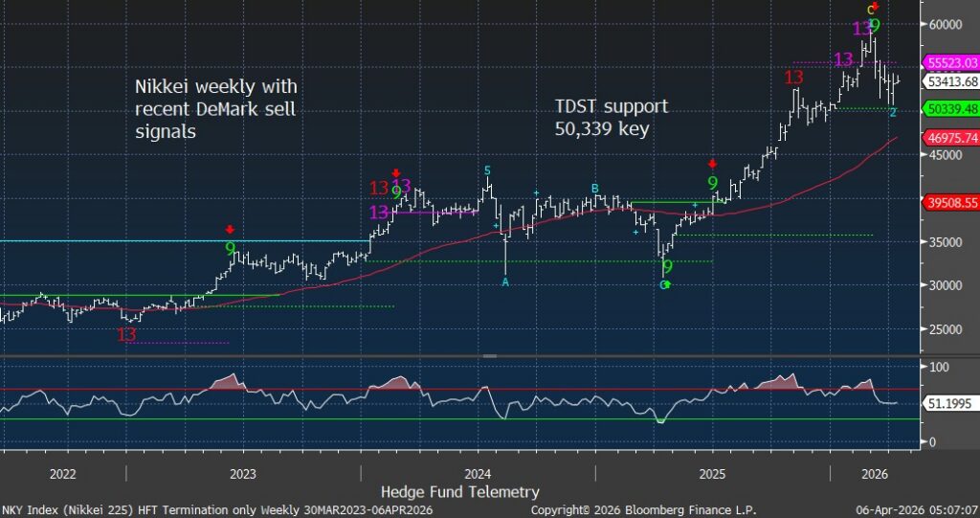Click the red 13 marker near the late-2025 high
The image size is (980, 518).
click(x=793, y=78)
